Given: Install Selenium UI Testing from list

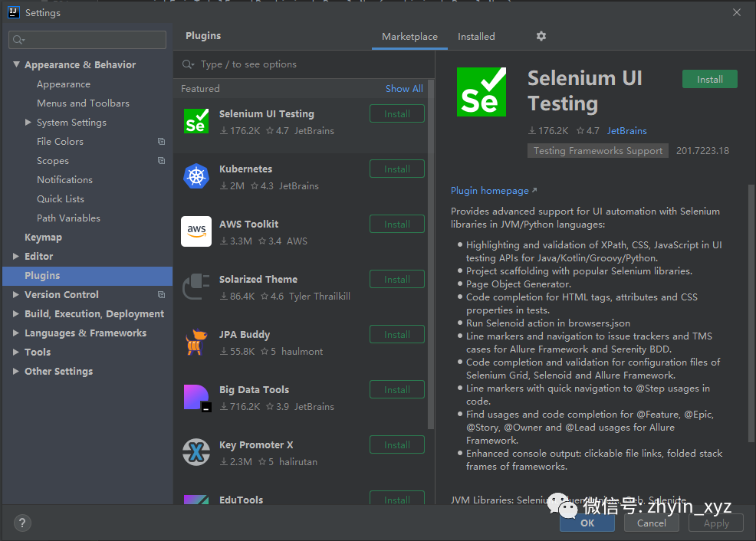Looking at the screenshot, I should coord(397,113).
